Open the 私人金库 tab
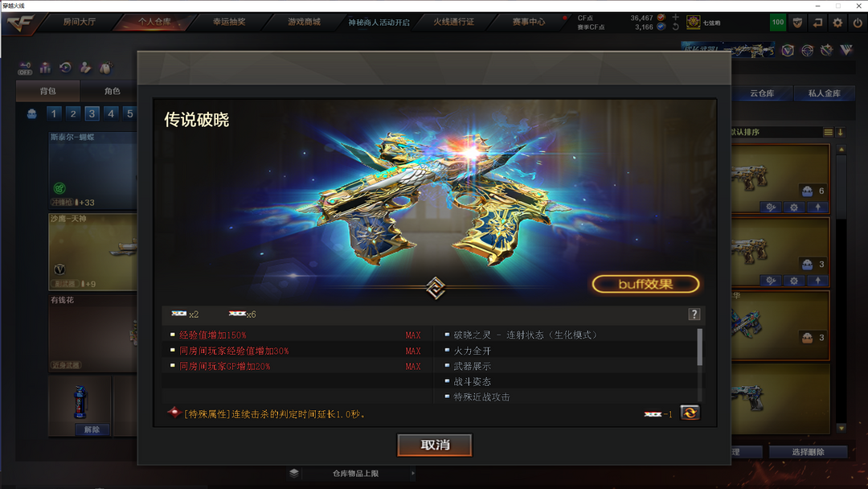The width and height of the screenshot is (868, 489). coord(825,93)
